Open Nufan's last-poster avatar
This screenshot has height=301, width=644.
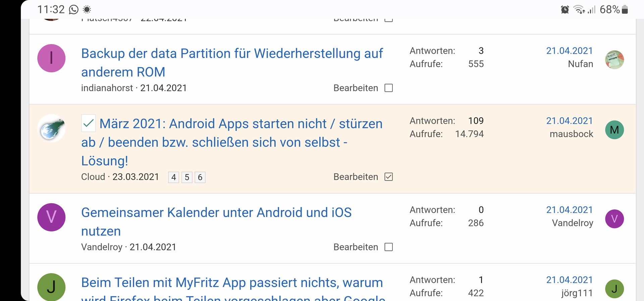tap(614, 60)
